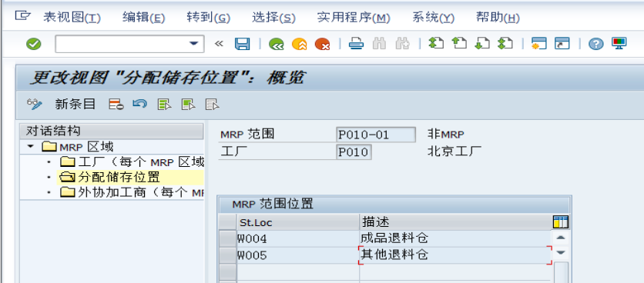
Task: Collapse the command field with double chevron
Action: 219,43
